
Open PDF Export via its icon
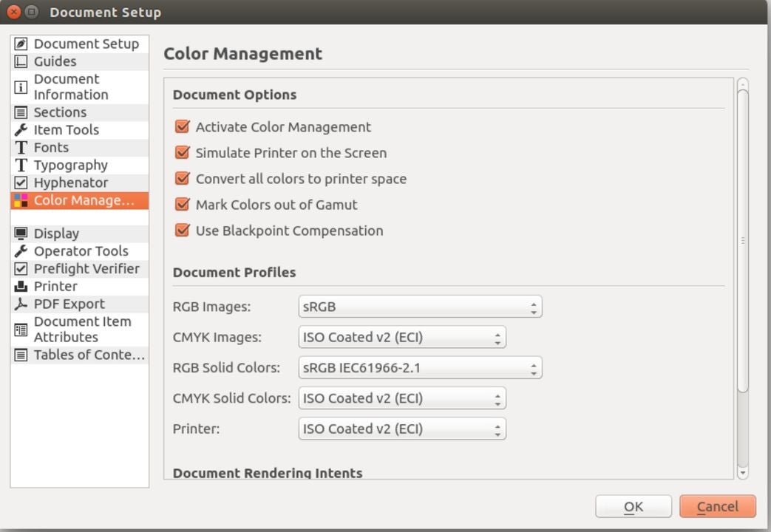21,304
